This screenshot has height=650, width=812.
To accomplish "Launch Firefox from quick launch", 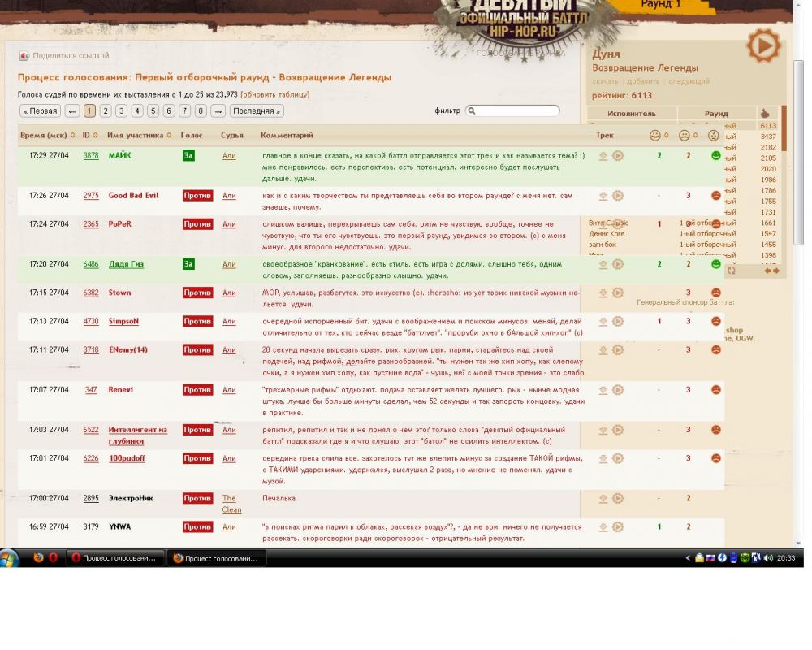I will click(x=38, y=557).
